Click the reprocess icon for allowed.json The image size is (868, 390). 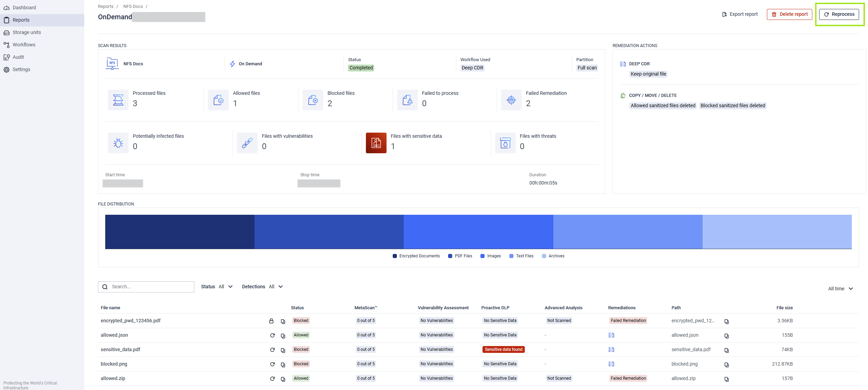coord(272,335)
